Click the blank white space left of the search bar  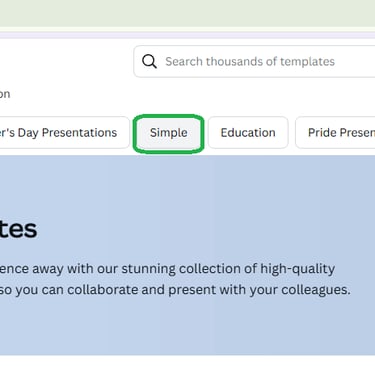click(x=67, y=62)
